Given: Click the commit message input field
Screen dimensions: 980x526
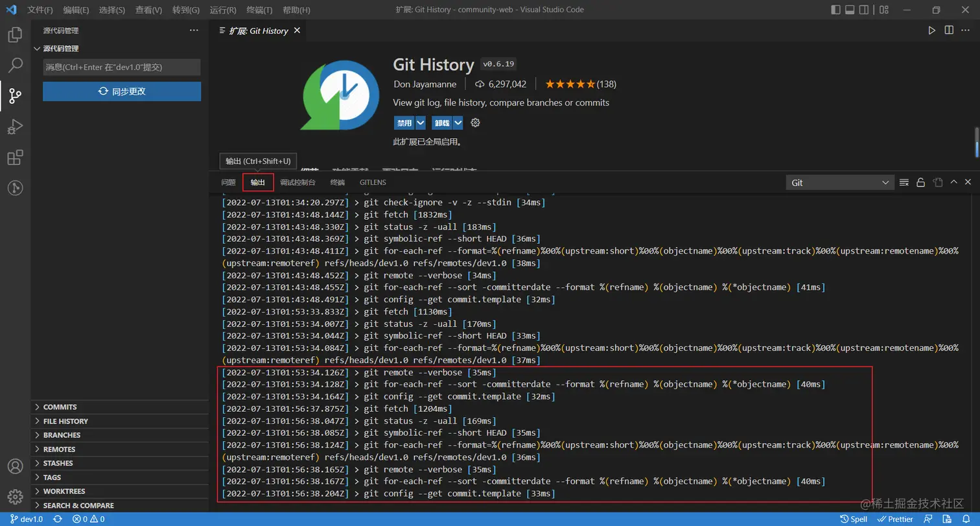Looking at the screenshot, I should [122, 67].
